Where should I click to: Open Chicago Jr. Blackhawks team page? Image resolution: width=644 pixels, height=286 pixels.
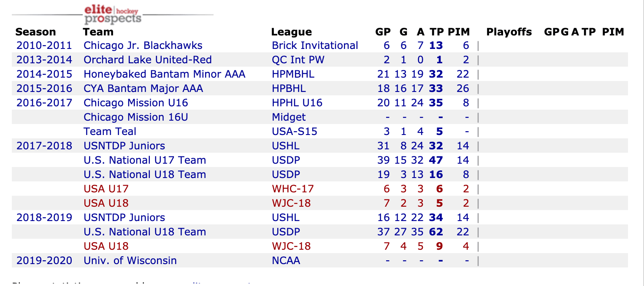pyautogui.click(x=143, y=46)
